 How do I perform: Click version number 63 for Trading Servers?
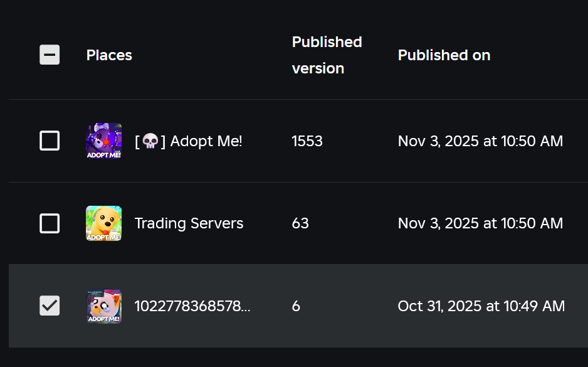(x=300, y=223)
